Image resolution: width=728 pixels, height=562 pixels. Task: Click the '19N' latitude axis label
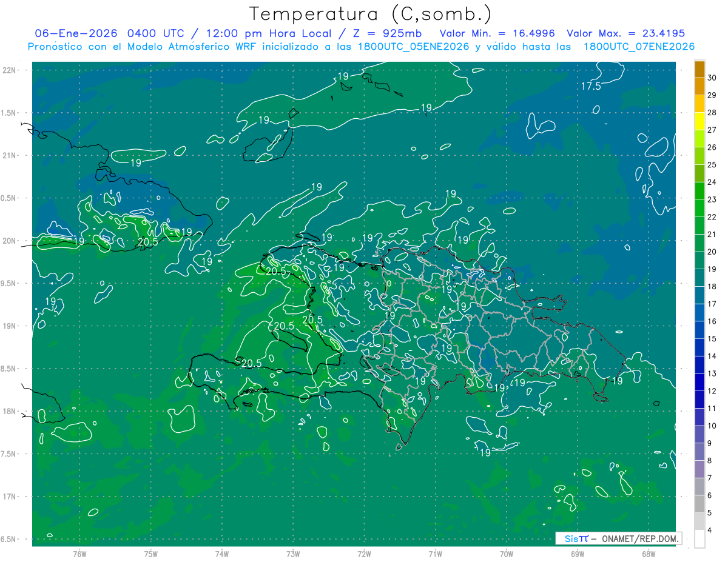tap(8, 326)
